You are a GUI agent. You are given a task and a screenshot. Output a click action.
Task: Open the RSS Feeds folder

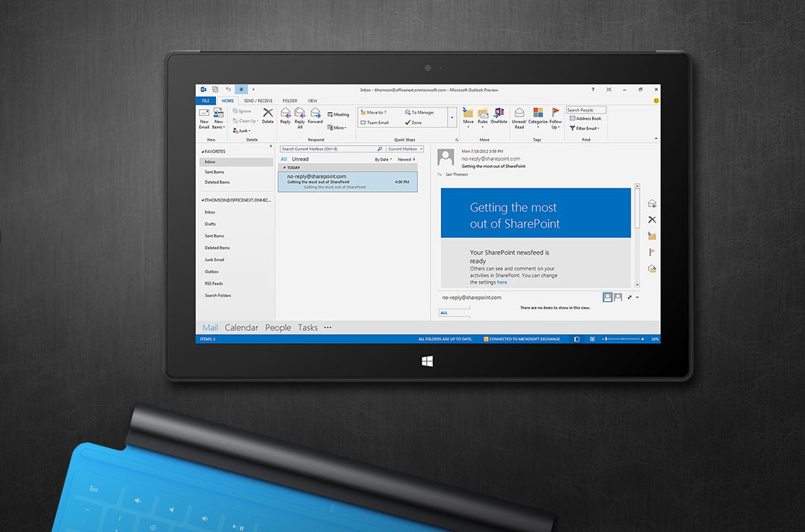pyautogui.click(x=214, y=283)
